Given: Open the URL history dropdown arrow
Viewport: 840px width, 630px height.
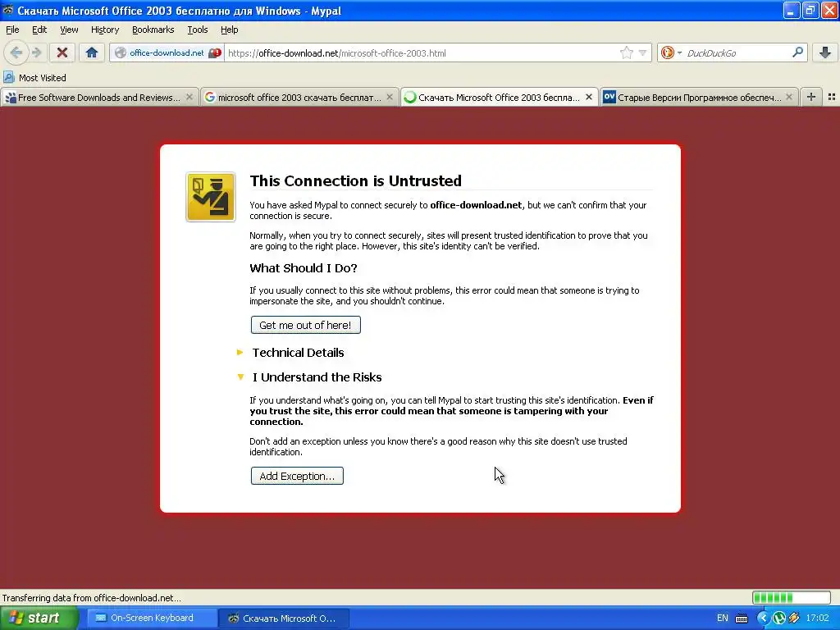Looking at the screenshot, I should tap(642, 52).
